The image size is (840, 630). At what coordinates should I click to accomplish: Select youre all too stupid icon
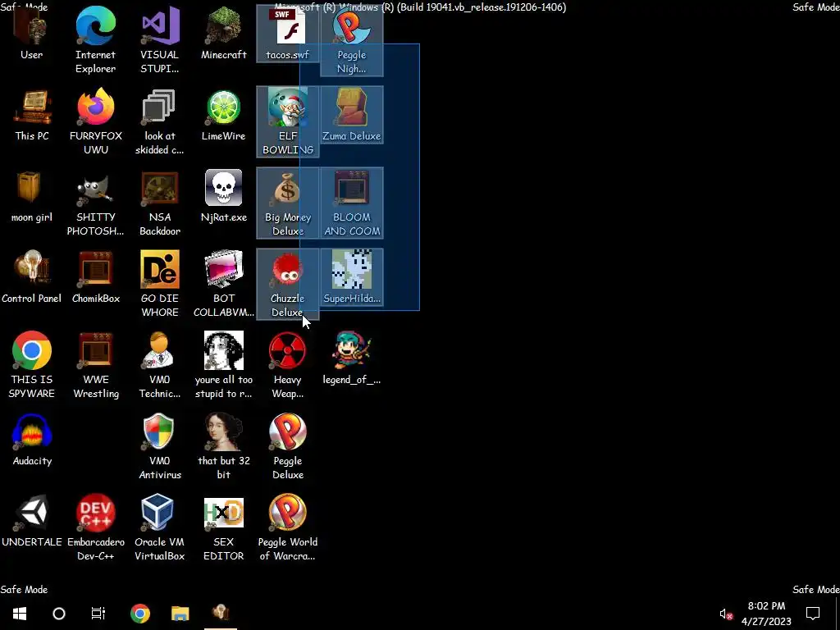(224, 365)
